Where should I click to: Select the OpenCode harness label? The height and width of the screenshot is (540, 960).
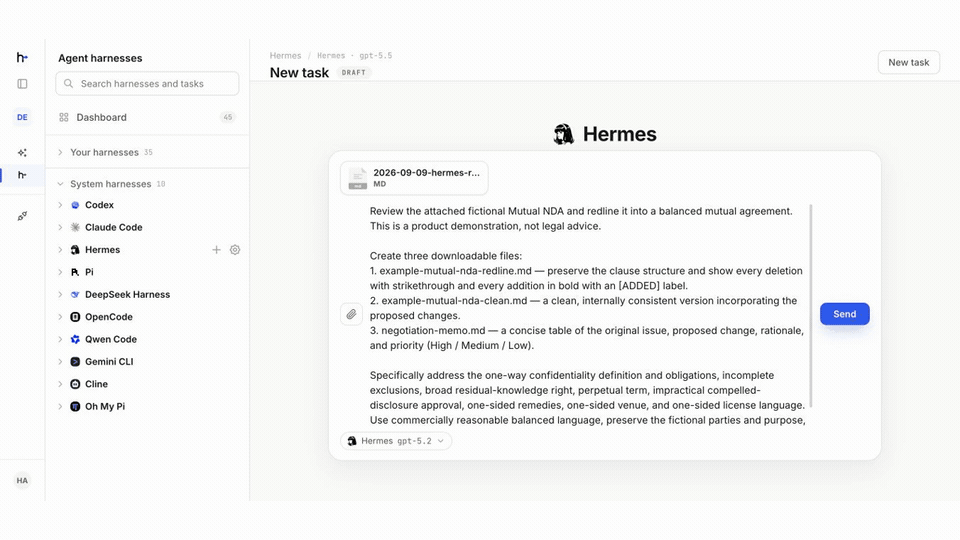pos(109,317)
